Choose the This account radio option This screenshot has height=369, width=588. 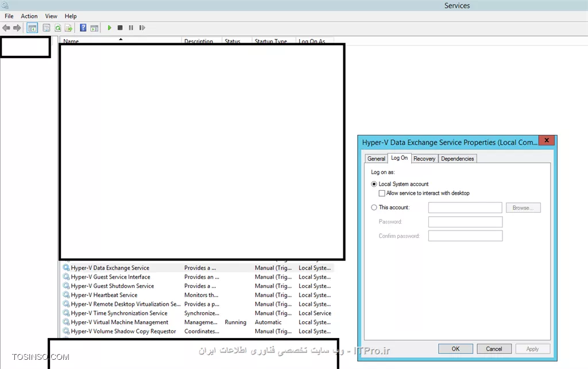point(374,207)
